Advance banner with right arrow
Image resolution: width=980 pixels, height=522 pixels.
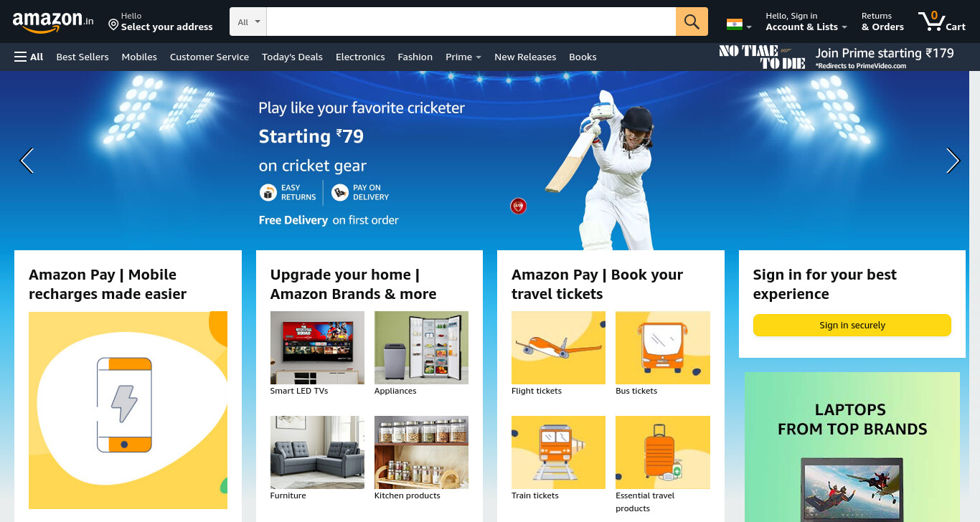click(953, 161)
